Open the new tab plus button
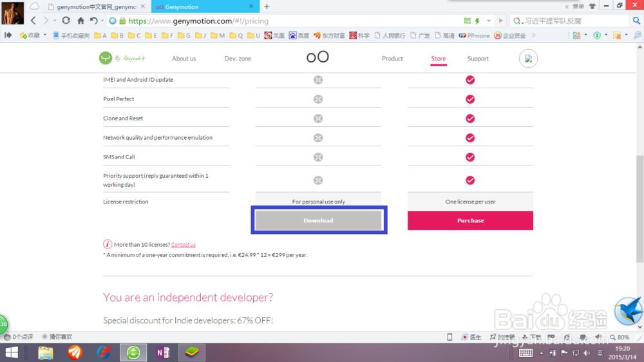Screen dimensions: 644x362 (x=267, y=6)
